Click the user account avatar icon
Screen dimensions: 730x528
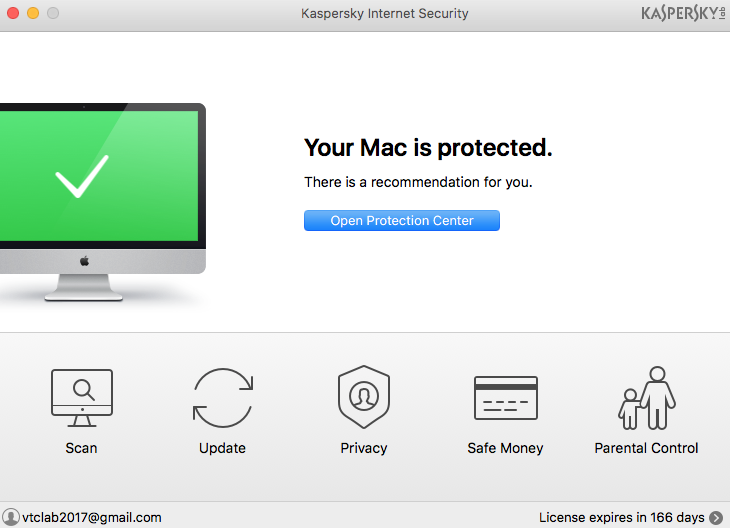click(11, 517)
